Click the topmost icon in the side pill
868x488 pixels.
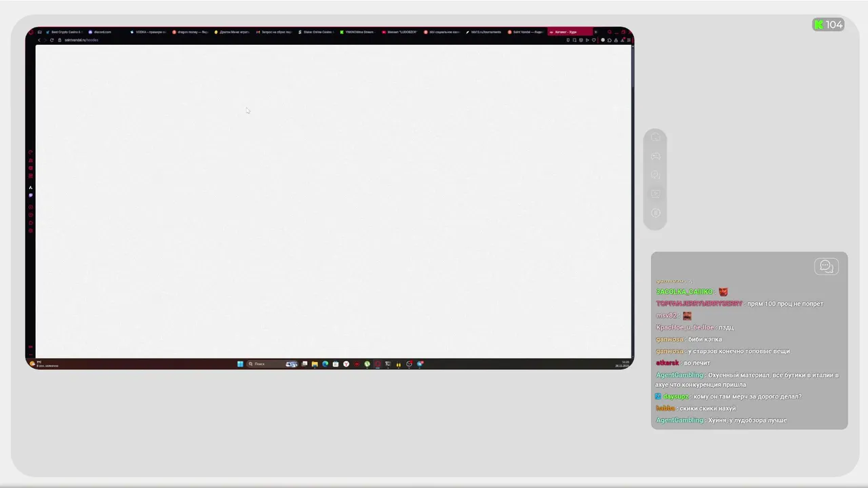656,138
